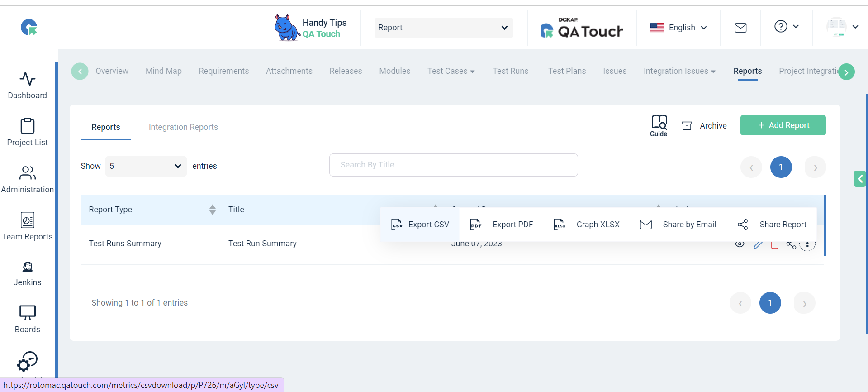Image resolution: width=868 pixels, height=392 pixels.
Task: Open the Jenkins sidebar item
Action: [28, 274]
